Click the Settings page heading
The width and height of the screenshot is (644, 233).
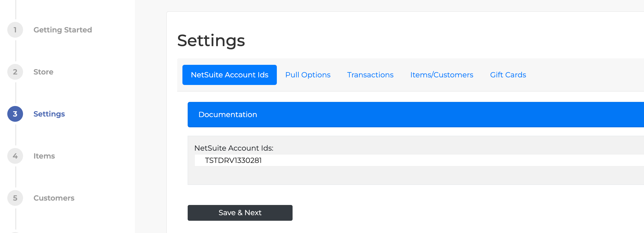[x=211, y=40]
